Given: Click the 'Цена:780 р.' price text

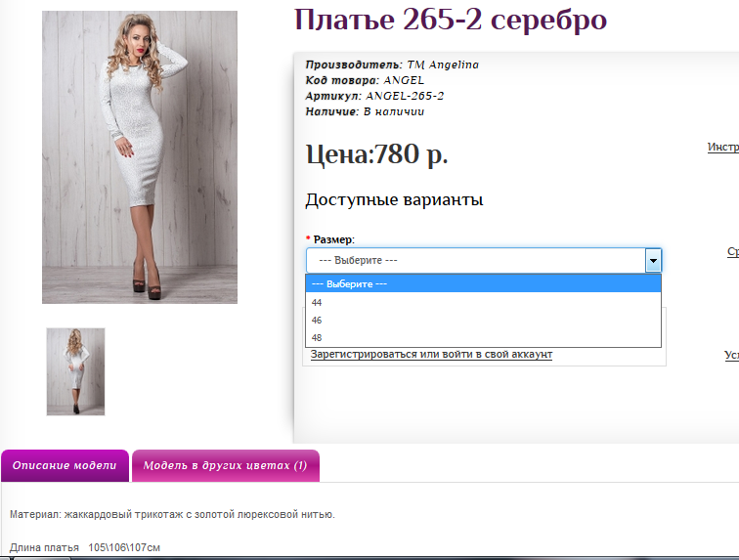Looking at the screenshot, I should tap(377, 154).
